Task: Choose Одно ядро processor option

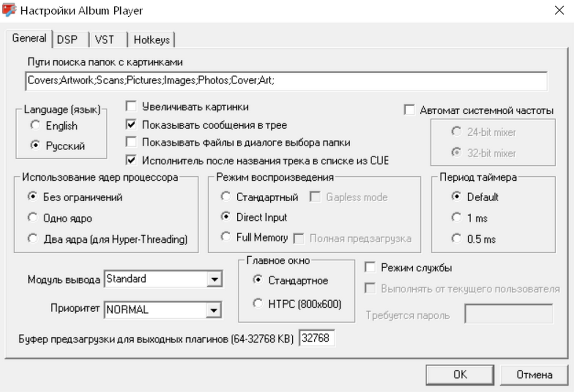Action: (x=60, y=218)
